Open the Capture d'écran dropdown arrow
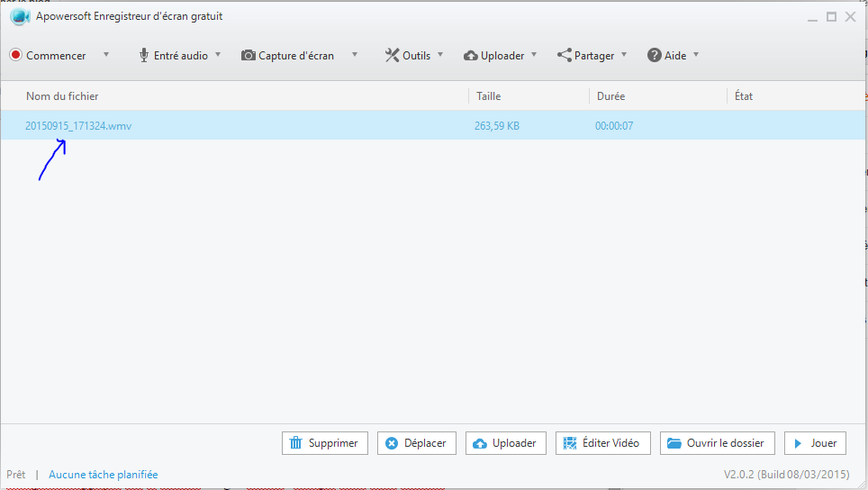This screenshot has height=490, width=868. 355,54
